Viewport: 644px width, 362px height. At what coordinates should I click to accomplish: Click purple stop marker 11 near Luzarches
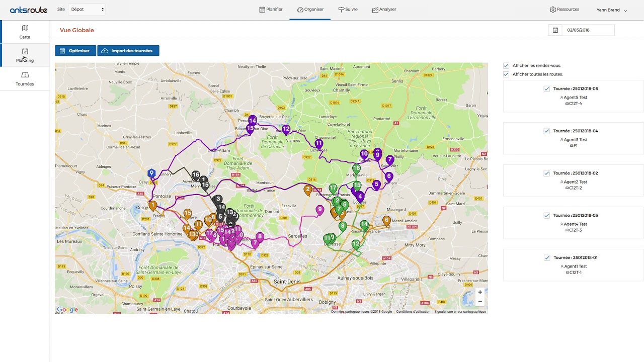[x=318, y=144]
